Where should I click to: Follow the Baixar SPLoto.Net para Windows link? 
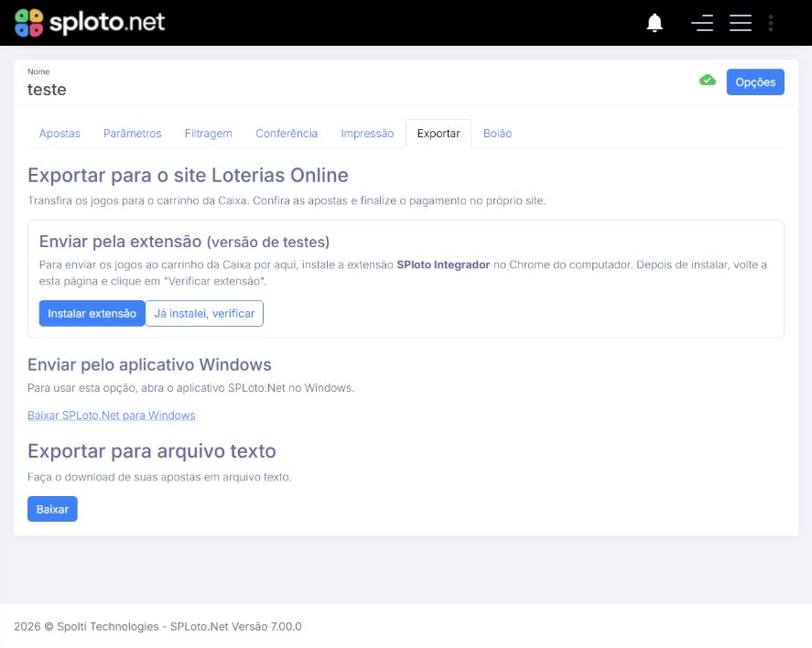click(112, 416)
